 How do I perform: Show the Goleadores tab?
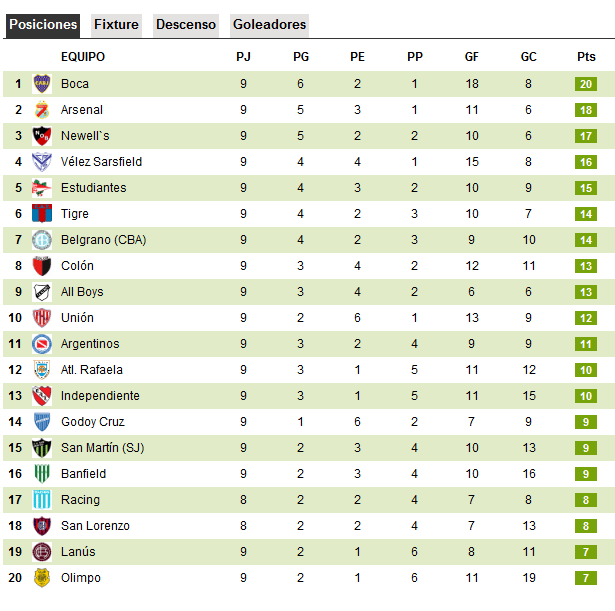pos(269,25)
